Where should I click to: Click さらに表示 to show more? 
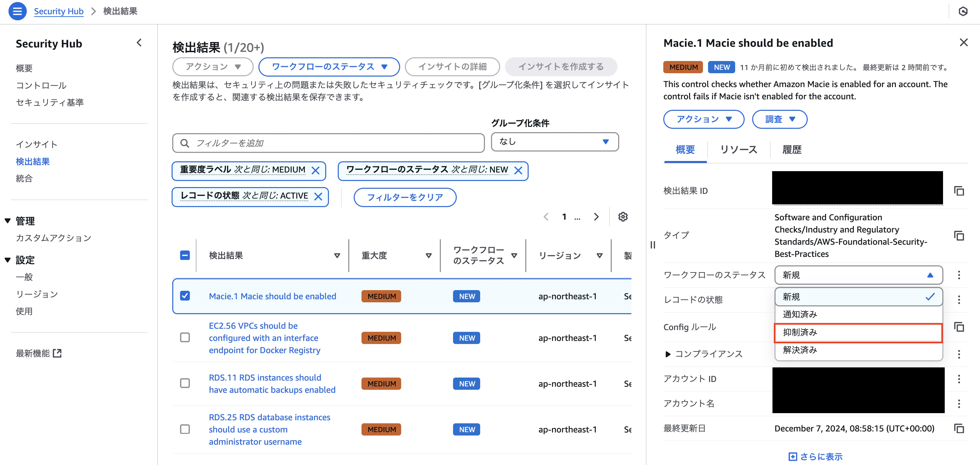815,457
